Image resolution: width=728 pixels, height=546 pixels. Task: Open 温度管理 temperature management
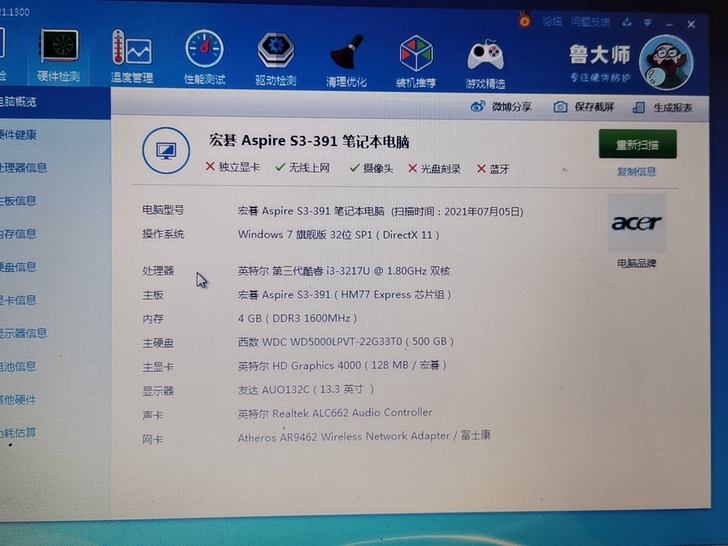tap(132, 57)
